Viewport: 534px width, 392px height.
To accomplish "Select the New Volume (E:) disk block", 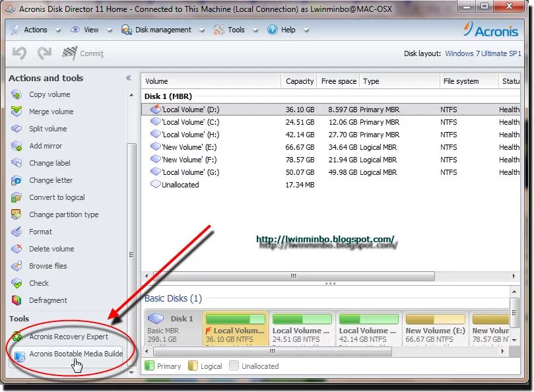I will point(435,329).
